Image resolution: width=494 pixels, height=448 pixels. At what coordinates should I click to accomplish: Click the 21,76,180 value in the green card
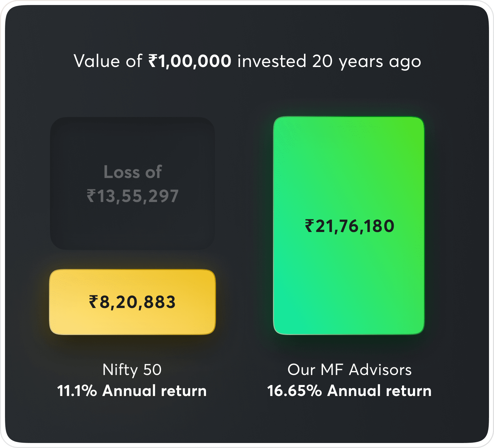(x=355, y=226)
